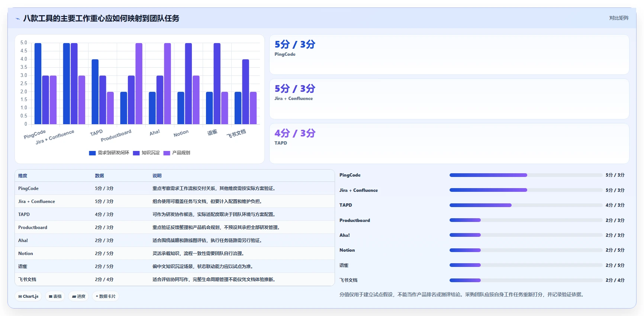
Task: Select the 进度 chip
Action: click(x=79, y=296)
